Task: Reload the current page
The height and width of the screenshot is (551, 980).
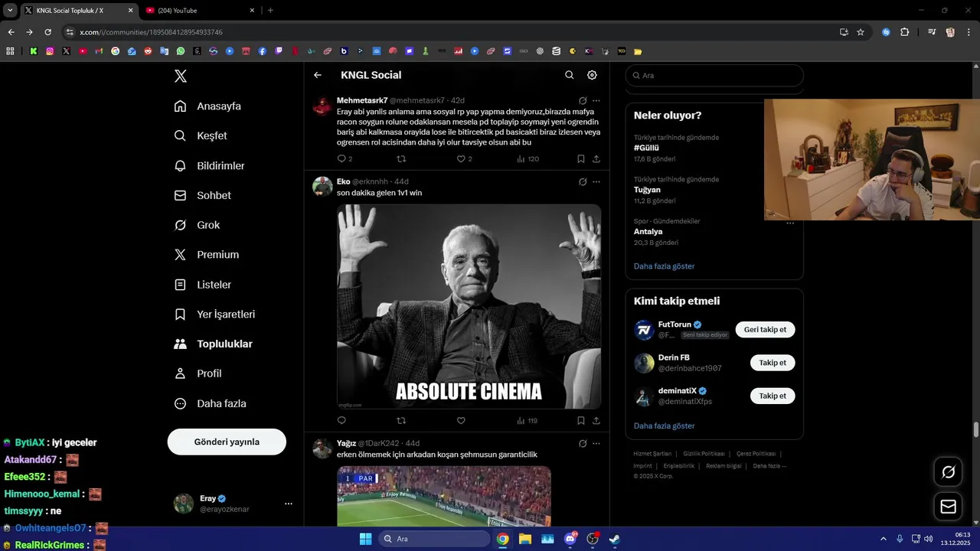Action: tap(47, 32)
